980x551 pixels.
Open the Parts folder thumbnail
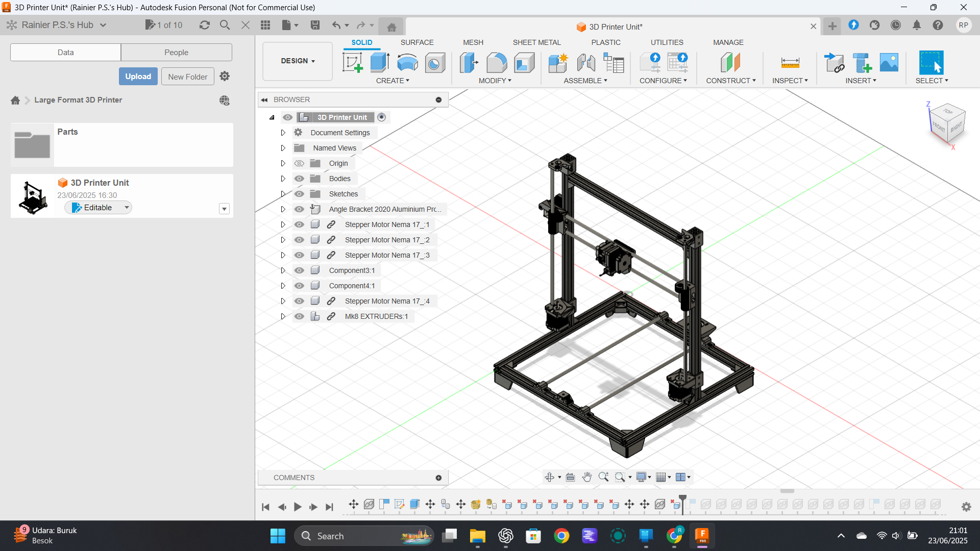pos(32,144)
